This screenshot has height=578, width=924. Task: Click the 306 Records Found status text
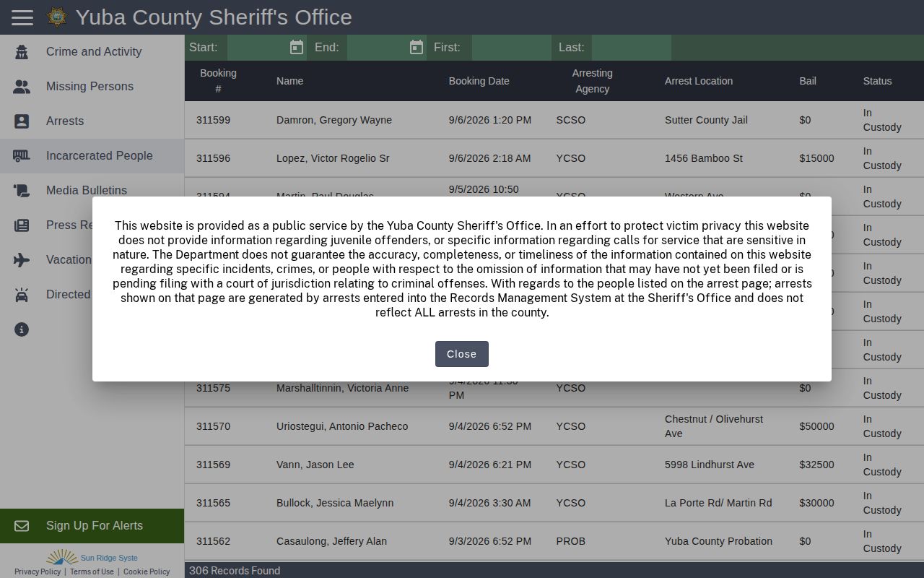[x=235, y=571]
